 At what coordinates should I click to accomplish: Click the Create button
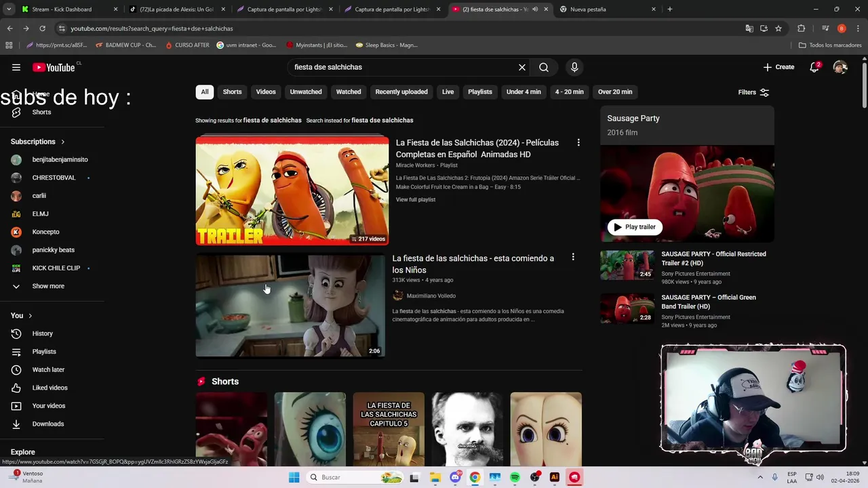click(x=778, y=67)
